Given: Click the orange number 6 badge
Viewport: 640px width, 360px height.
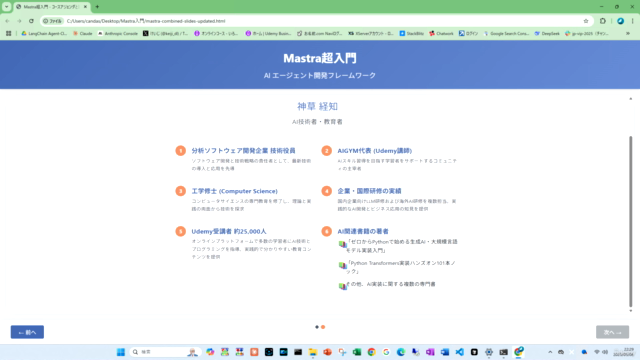Looking at the screenshot, I should (327, 231).
